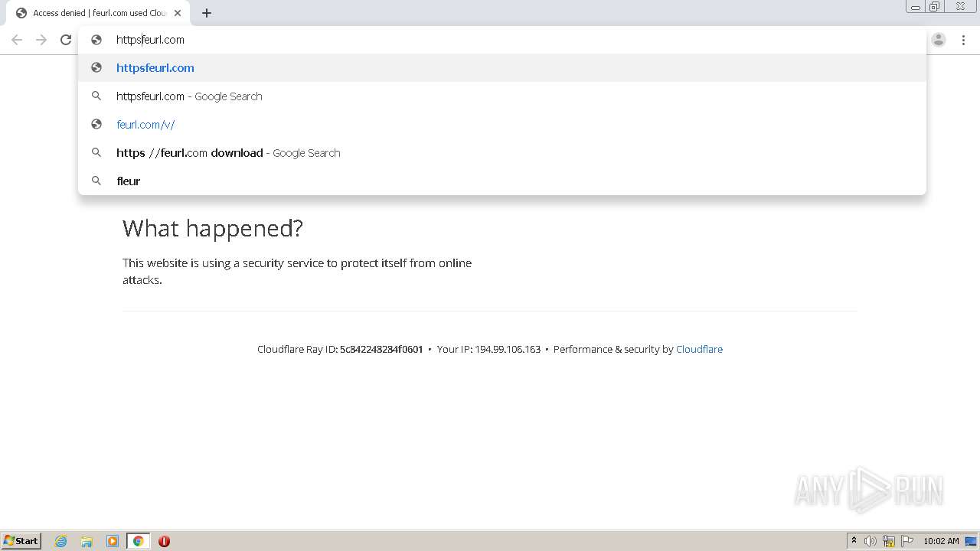980x551 pixels.
Task: Choose https //feurl.com download search suggestion
Action: pyautogui.click(x=502, y=152)
